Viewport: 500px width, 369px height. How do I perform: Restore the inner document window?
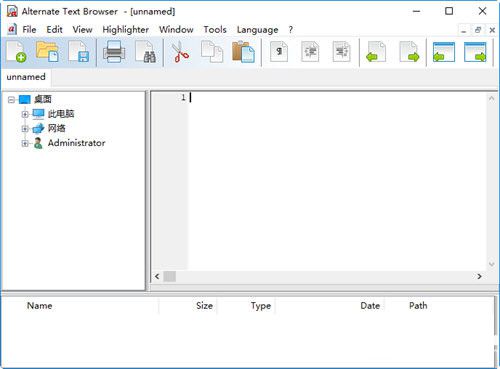click(478, 30)
